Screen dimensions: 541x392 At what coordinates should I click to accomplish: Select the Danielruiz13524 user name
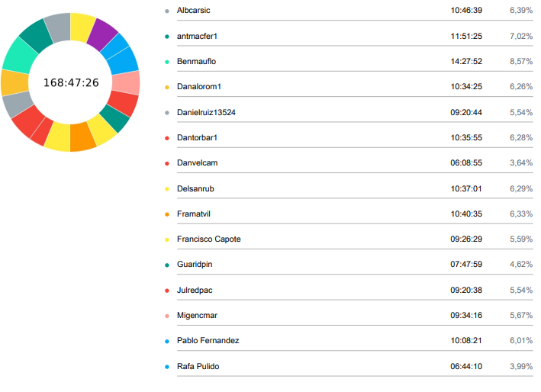click(x=205, y=112)
